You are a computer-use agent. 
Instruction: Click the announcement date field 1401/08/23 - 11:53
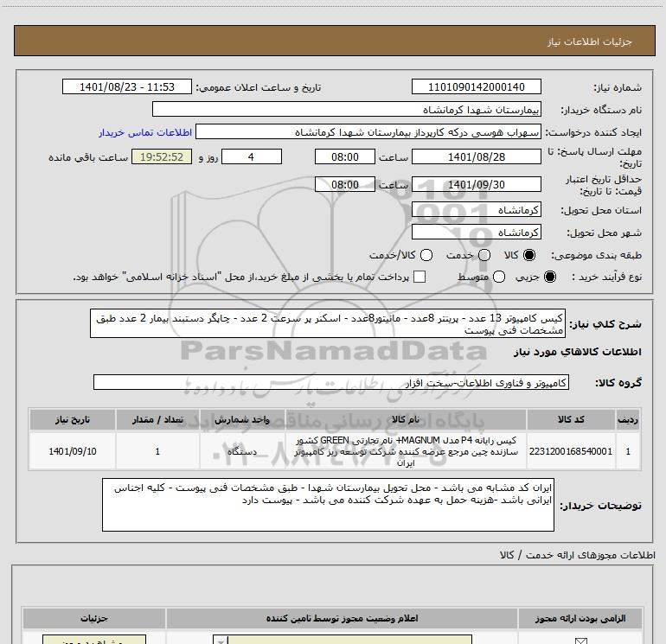(x=127, y=87)
